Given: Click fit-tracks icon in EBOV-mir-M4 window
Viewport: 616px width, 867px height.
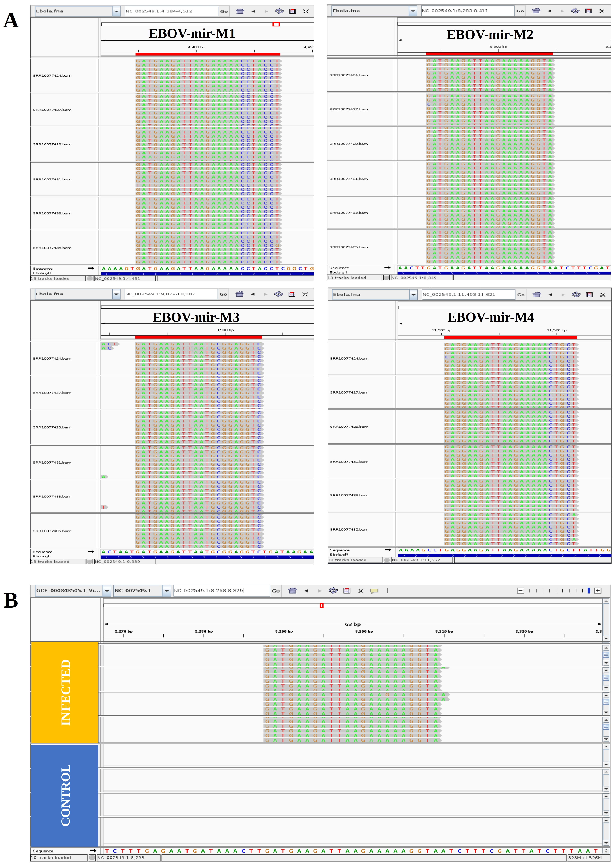Looking at the screenshot, I should (602, 294).
